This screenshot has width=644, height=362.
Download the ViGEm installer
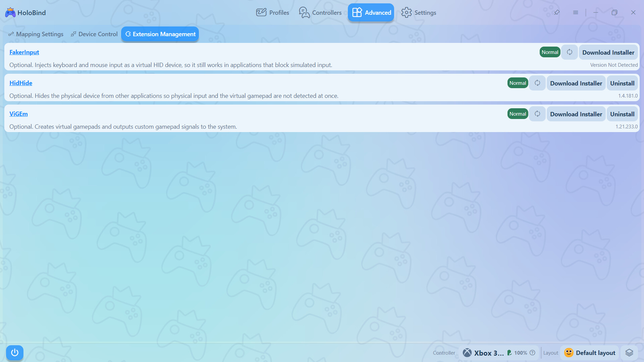tap(576, 114)
